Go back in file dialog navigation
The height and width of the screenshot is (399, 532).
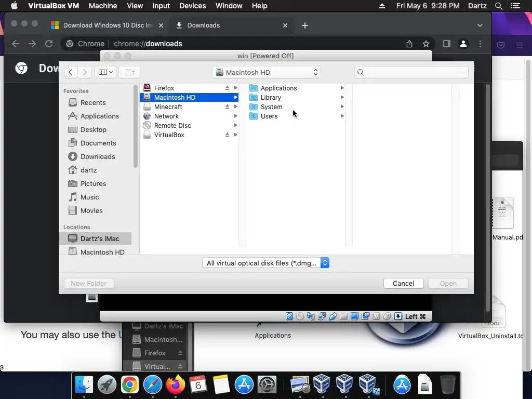[71, 72]
